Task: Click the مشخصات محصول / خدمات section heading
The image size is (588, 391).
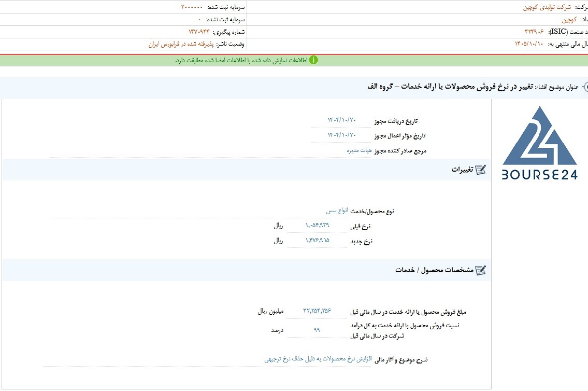Action: (434, 270)
